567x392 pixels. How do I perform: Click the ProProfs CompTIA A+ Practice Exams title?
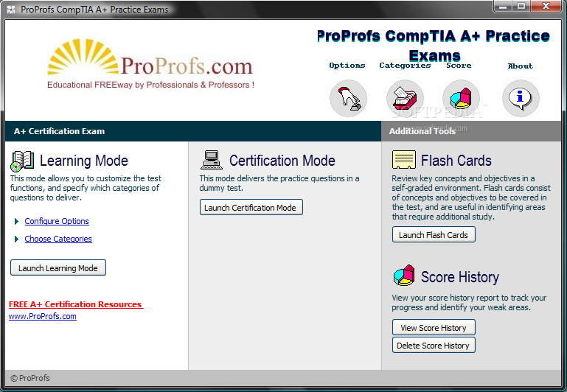pyautogui.click(x=434, y=46)
